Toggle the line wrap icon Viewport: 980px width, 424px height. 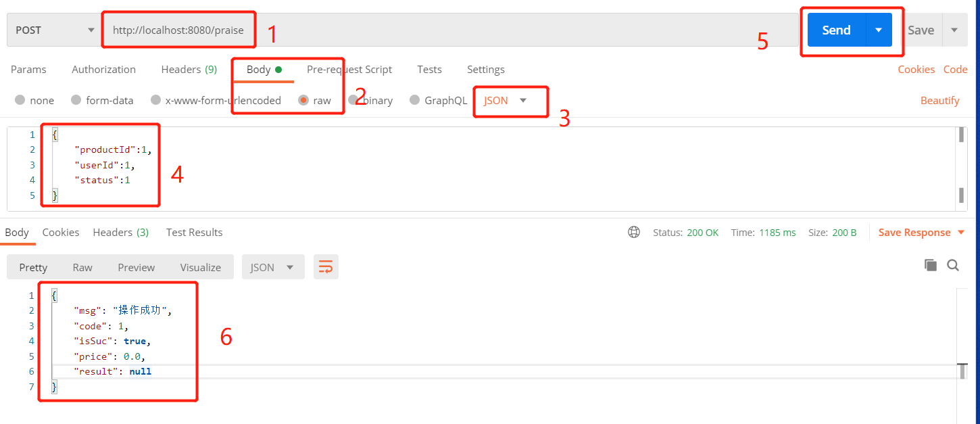coord(326,267)
